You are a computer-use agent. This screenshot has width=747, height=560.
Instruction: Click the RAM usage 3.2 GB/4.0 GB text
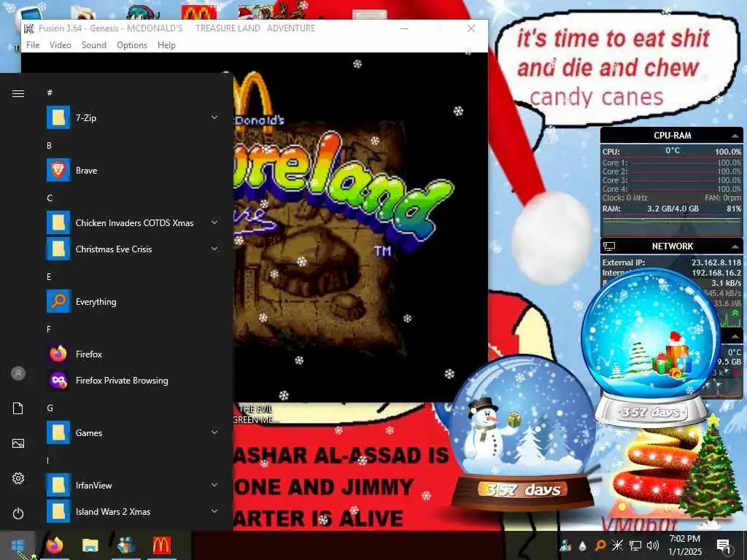[673, 209]
